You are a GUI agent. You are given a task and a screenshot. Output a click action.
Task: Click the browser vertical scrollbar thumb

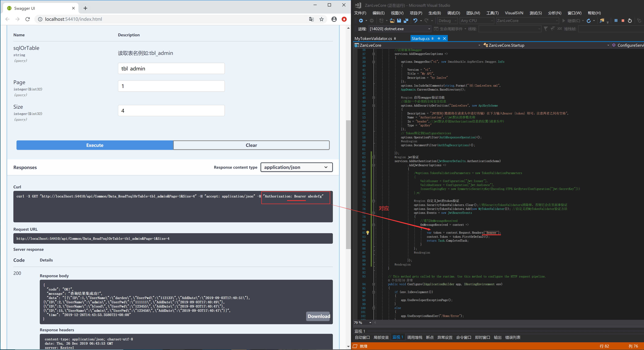point(348,184)
